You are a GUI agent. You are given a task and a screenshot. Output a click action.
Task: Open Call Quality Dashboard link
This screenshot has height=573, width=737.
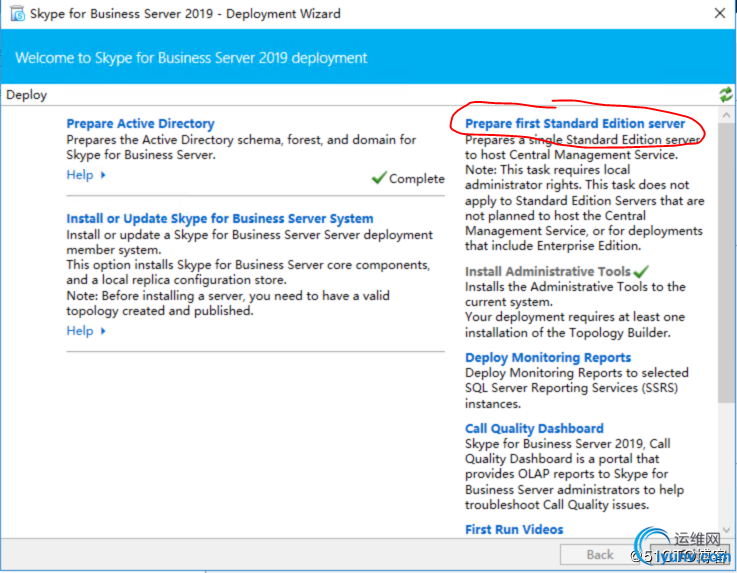[534, 428]
